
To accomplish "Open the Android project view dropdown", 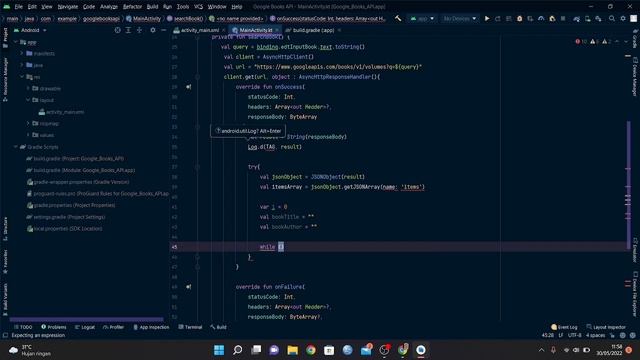I will [30, 30].
